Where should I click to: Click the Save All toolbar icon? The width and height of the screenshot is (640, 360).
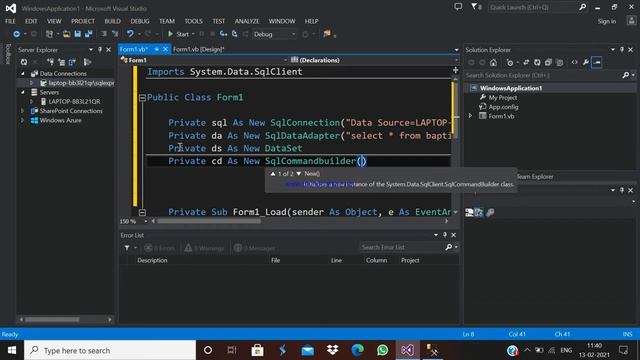click(88, 34)
